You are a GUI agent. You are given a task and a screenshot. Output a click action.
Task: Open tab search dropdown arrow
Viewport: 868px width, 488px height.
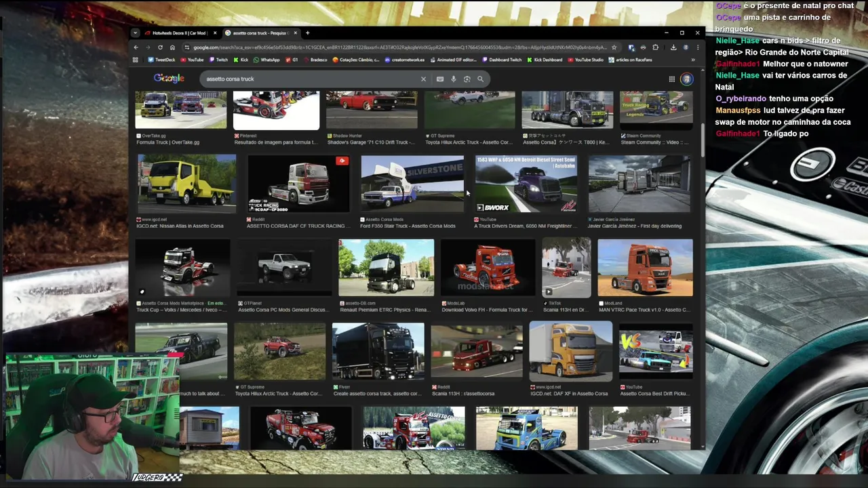click(135, 33)
